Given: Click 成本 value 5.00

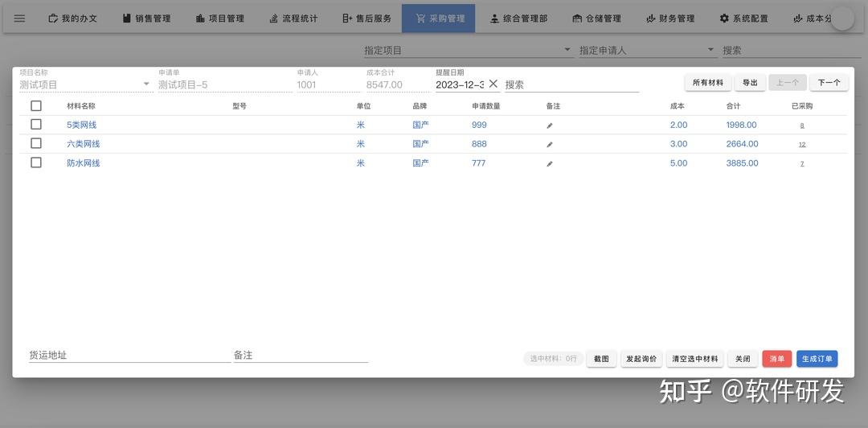Looking at the screenshot, I should 678,163.
